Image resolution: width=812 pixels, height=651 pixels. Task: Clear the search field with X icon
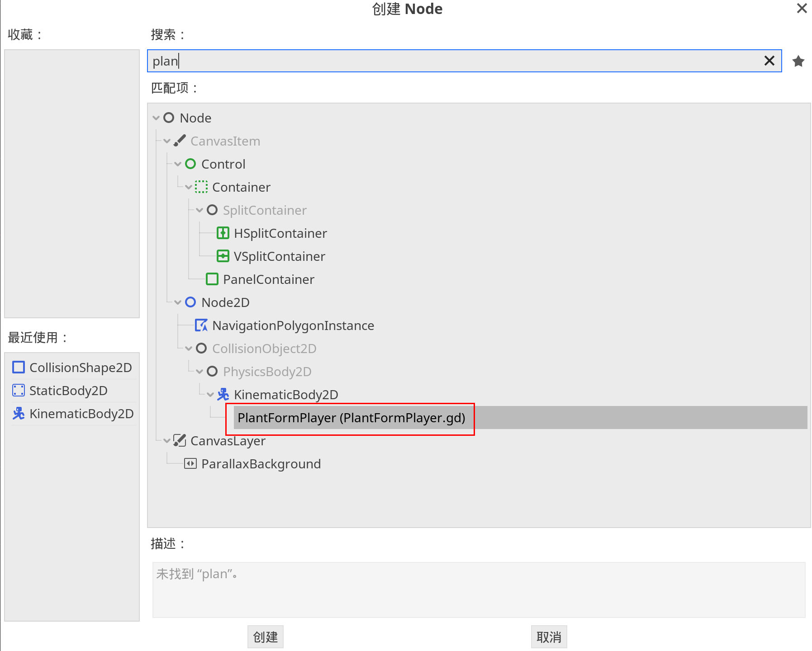(769, 61)
